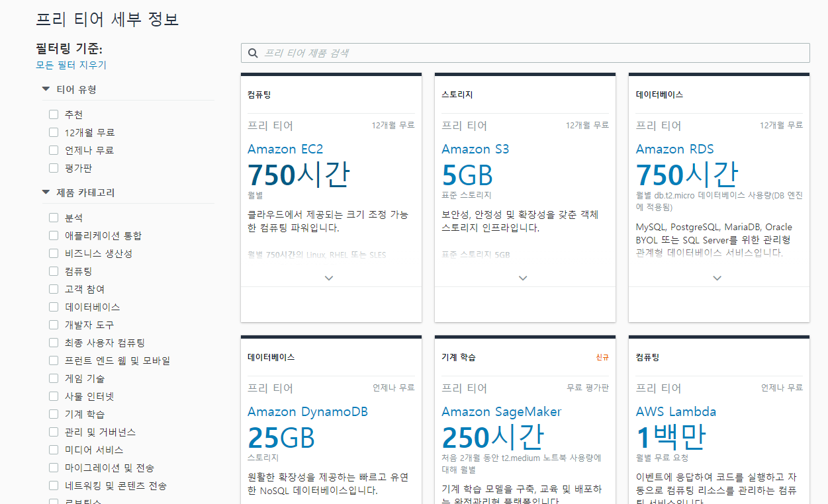The image size is (828, 504).
Task: Enable the 애플리케이션 통합 category checkbox
Action: pos(54,235)
